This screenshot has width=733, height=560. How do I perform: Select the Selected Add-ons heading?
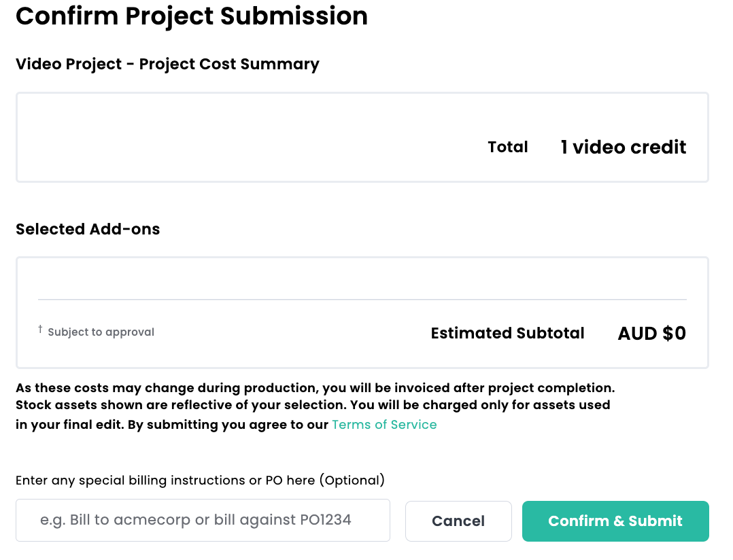coord(88,229)
